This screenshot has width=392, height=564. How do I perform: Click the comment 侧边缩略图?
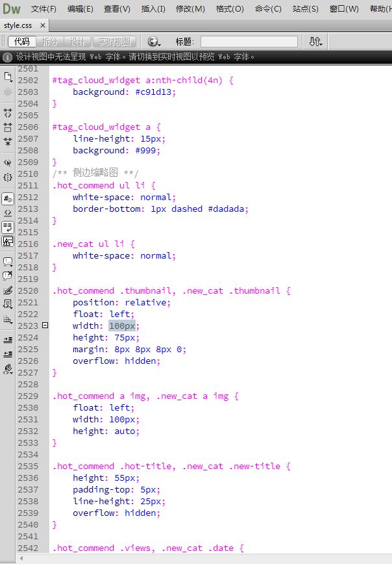tap(95, 173)
